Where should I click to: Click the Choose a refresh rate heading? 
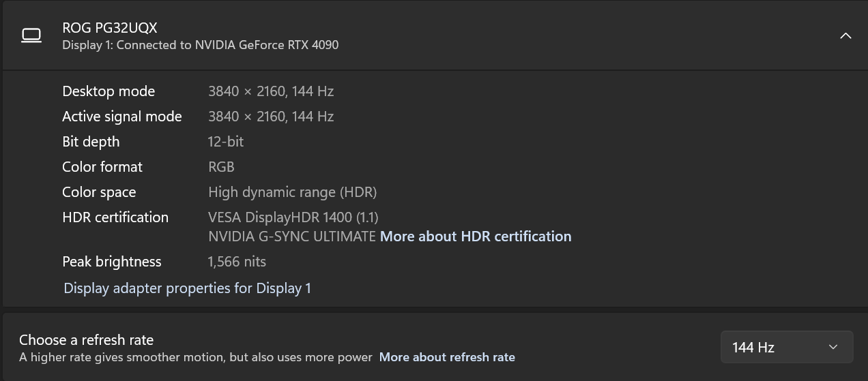87,340
